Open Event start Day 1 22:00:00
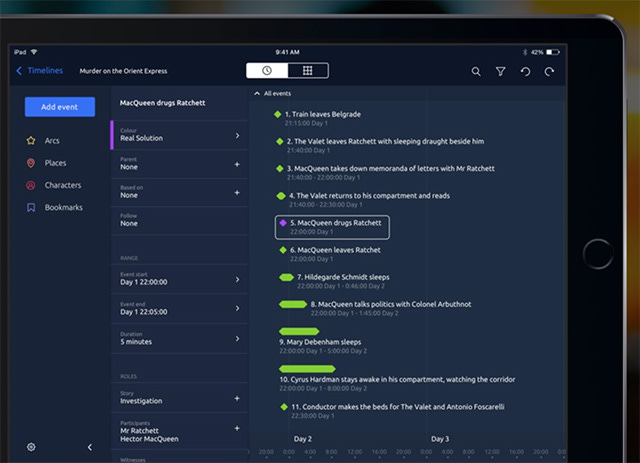640x463 pixels. click(x=180, y=279)
